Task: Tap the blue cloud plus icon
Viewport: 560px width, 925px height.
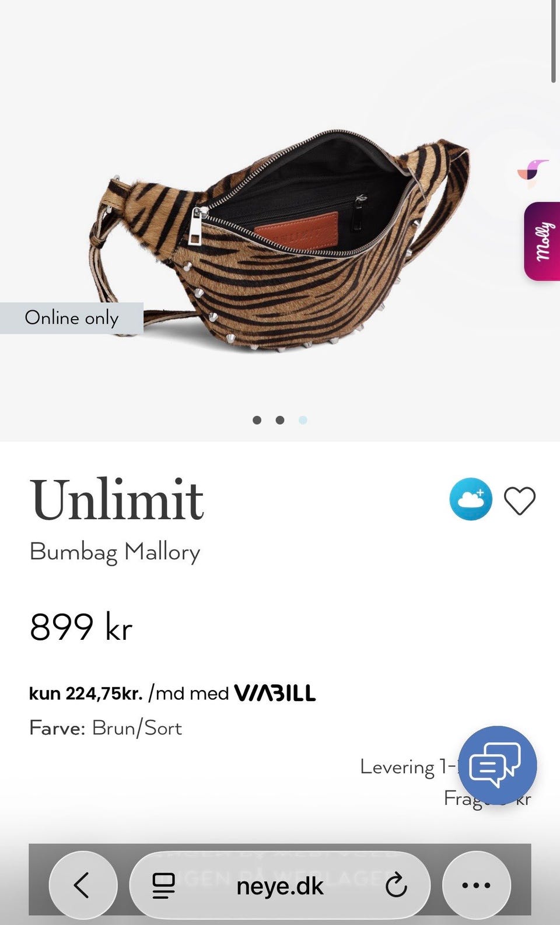Action: [x=471, y=499]
